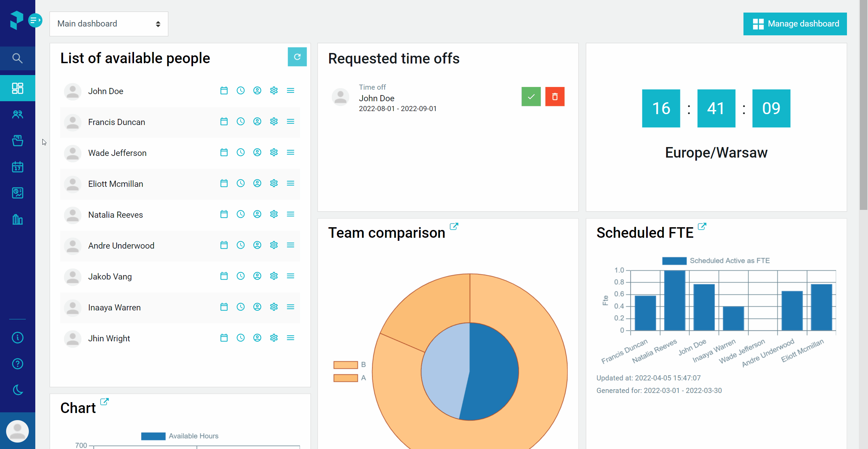Open the Team comparison external link
The height and width of the screenshot is (449, 868).
tap(454, 227)
